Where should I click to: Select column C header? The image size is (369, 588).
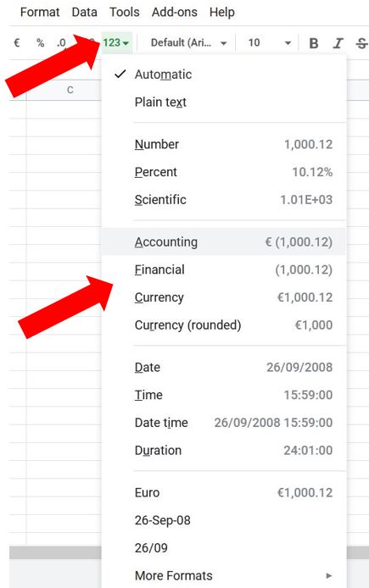[70, 90]
